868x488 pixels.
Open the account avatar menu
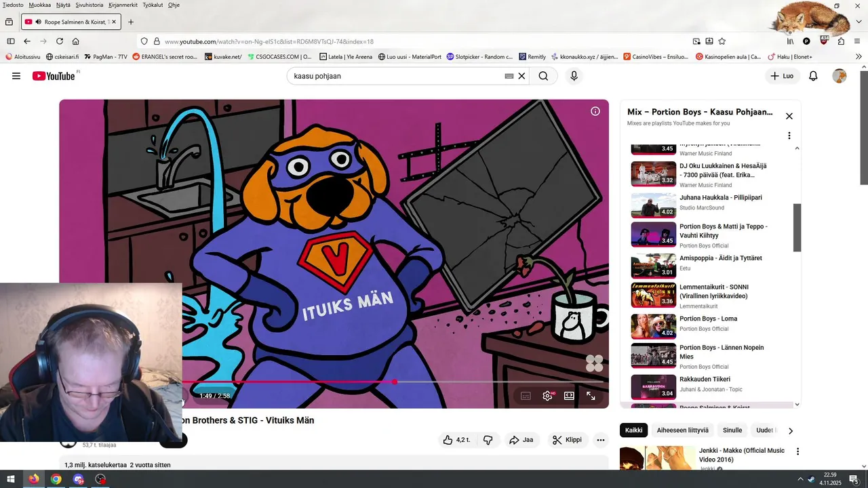click(x=840, y=76)
